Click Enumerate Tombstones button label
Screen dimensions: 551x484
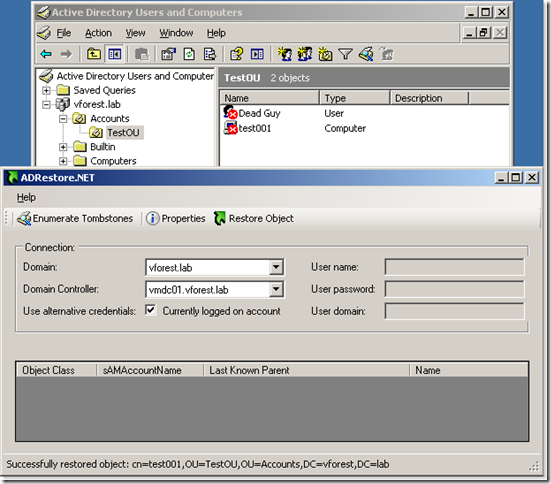tap(83, 219)
